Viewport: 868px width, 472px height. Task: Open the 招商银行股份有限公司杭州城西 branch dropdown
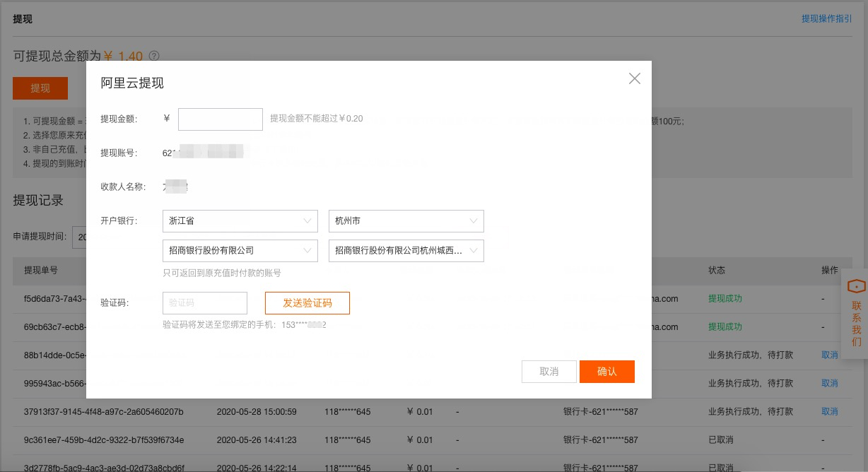406,251
